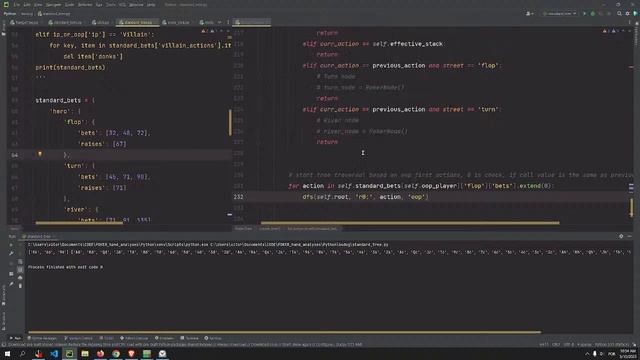Hide the Run tool window
The height and width of the screenshot is (360, 640).
click(x=629, y=236)
